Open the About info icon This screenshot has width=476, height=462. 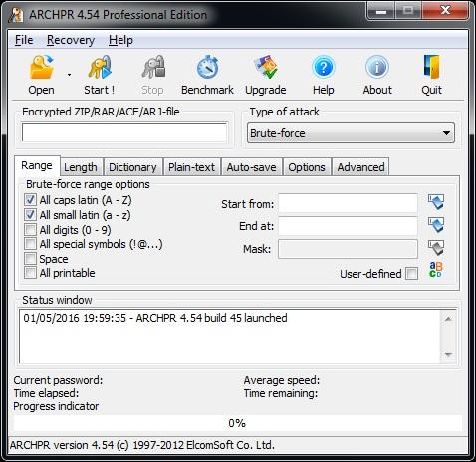[x=377, y=67]
